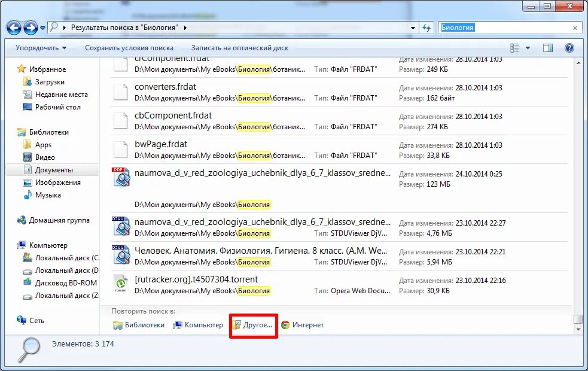Viewport: 588px width, 371px height.
Task: Select the cbComponent.frdat file icon
Action: point(121,121)
